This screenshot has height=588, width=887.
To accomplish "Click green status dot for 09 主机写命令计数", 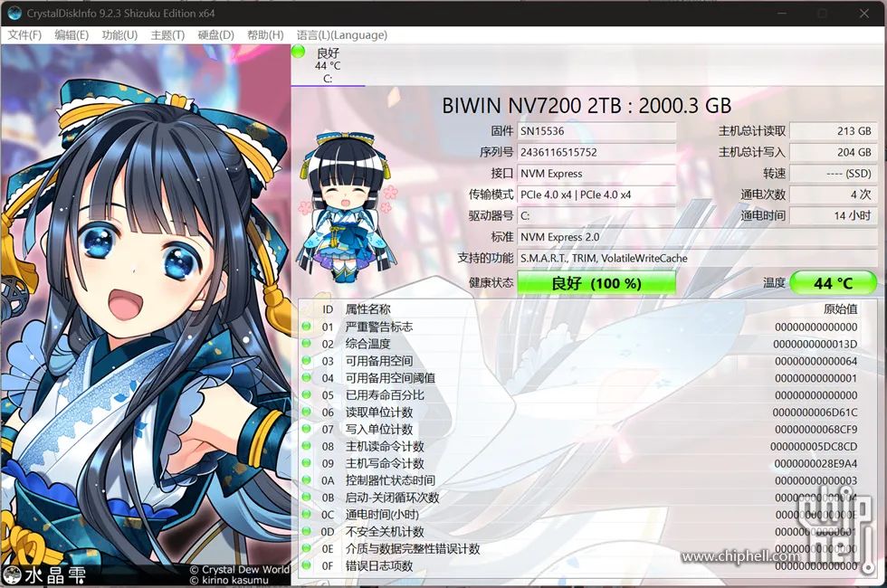I will (307, 462).
